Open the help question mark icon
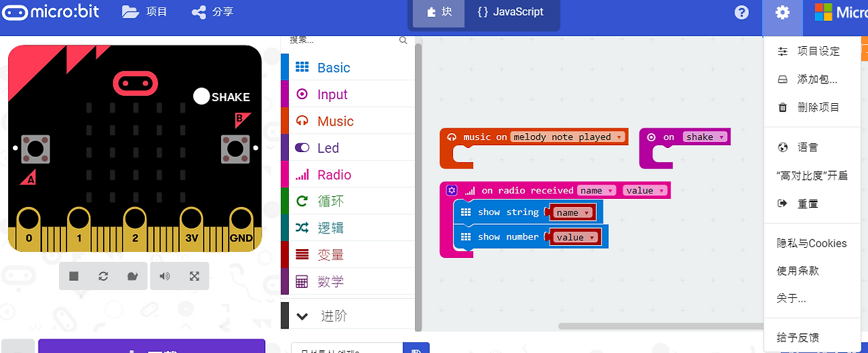The width and height of the screenshot is (868, 353). 742,12
